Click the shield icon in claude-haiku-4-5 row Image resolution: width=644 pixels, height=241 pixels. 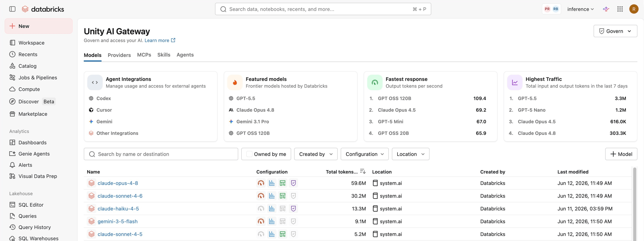[x=293, y=209]
